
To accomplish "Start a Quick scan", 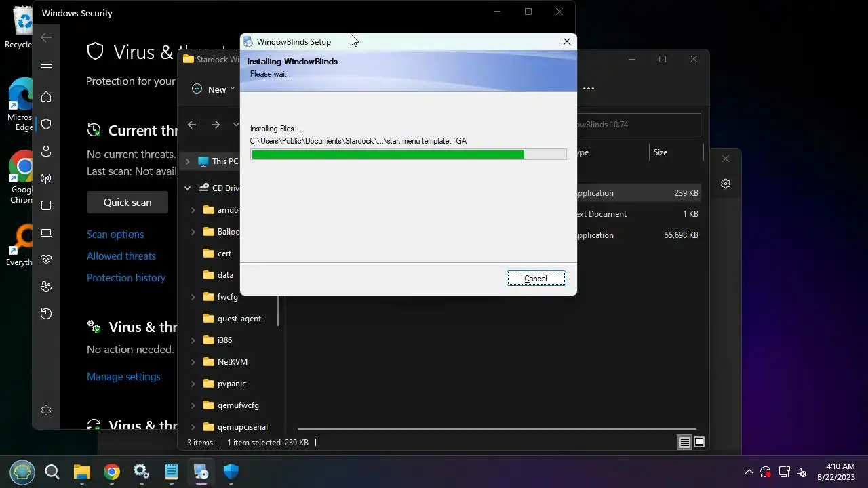I will (127, 202).
